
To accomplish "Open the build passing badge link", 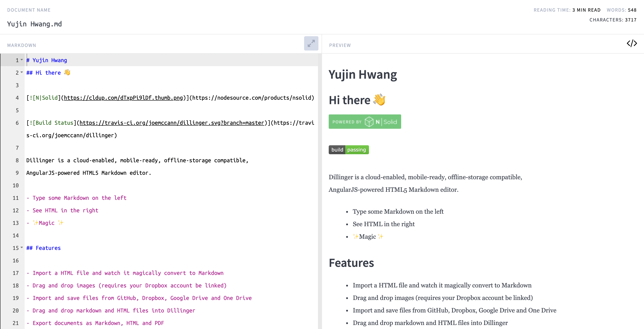I will click(x=349, y=150).
